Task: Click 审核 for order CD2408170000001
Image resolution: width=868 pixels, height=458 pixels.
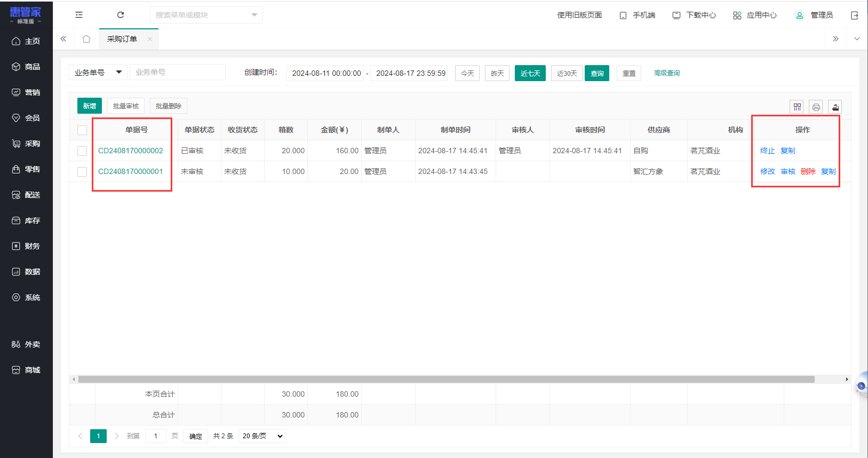Action: [x=788, y=171]
